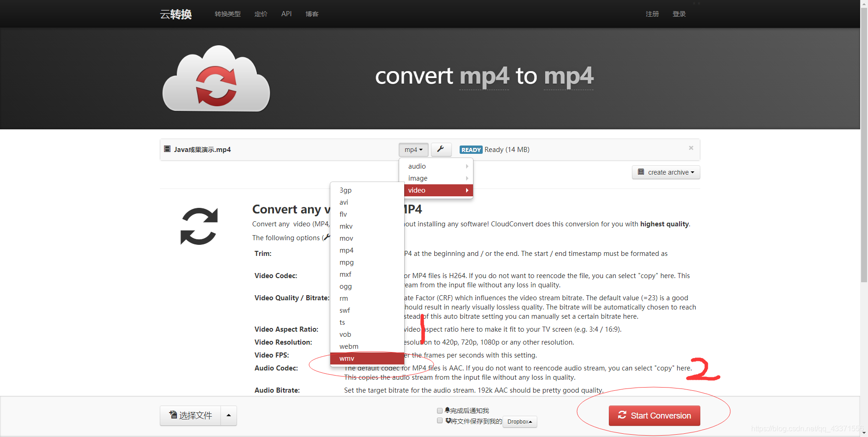Viewport: 868px width, 437px height.
Task: Open the 定价 nav link
Action: coord(261,14)
